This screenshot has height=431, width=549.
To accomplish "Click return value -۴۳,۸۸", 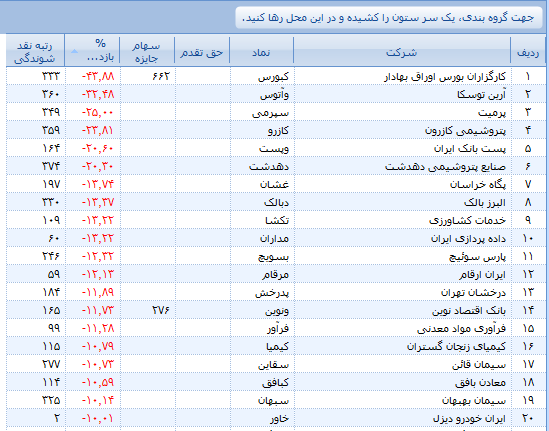I will [x=98, y=76].
